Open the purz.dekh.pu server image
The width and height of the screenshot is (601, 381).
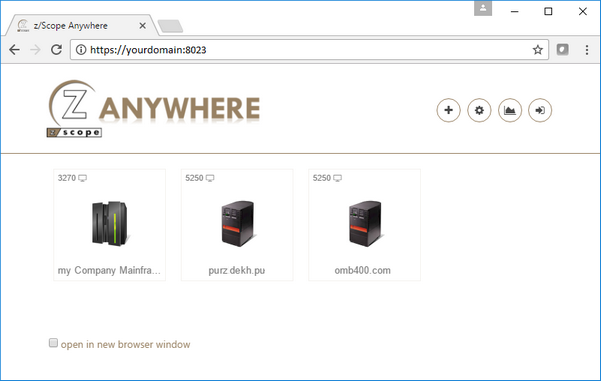(238, 223)
